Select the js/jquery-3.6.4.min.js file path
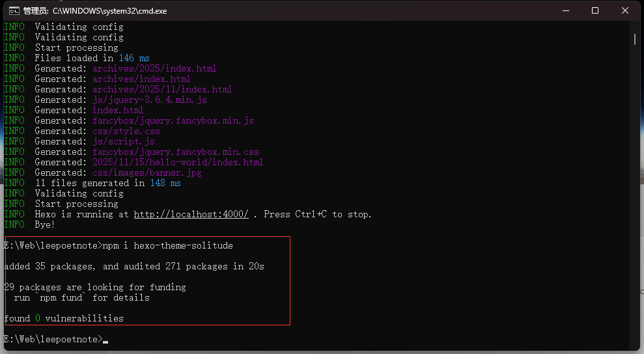This screenshot has height=354, width=644. [x=149, y=100]
